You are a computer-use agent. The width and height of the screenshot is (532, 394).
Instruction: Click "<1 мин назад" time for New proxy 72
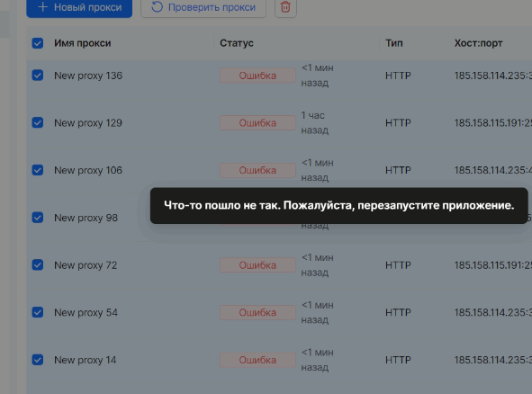coord(317,264)
